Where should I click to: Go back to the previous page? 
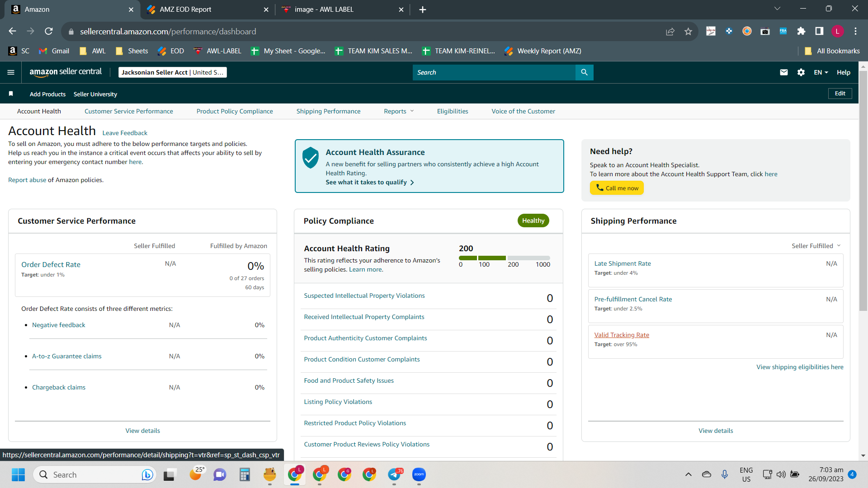[x=12, y=31]
